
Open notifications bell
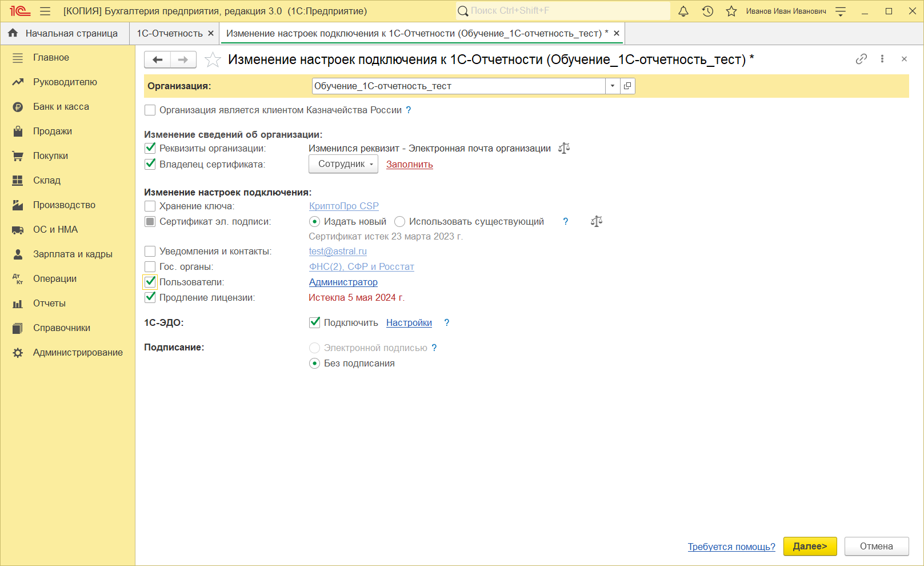[x=683, y=11]
